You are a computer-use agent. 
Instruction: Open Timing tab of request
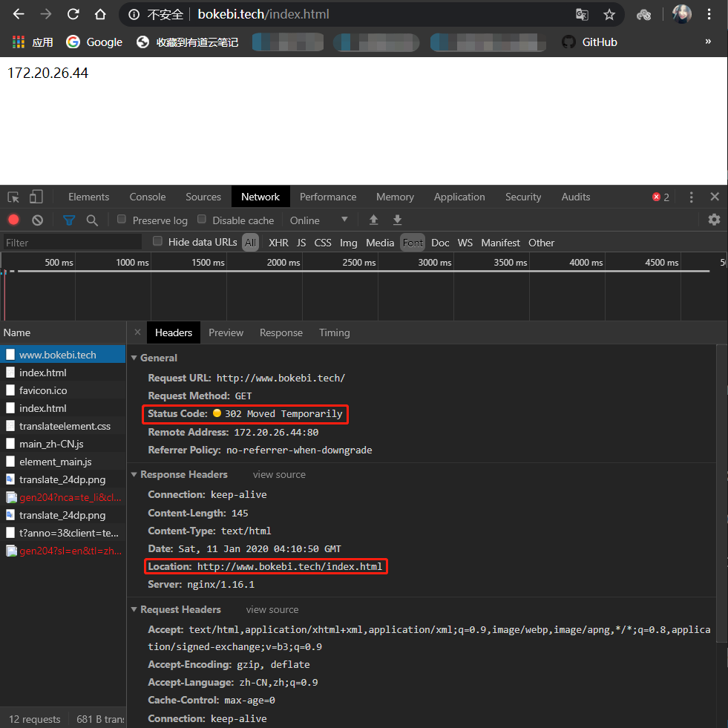coord(334,332)
